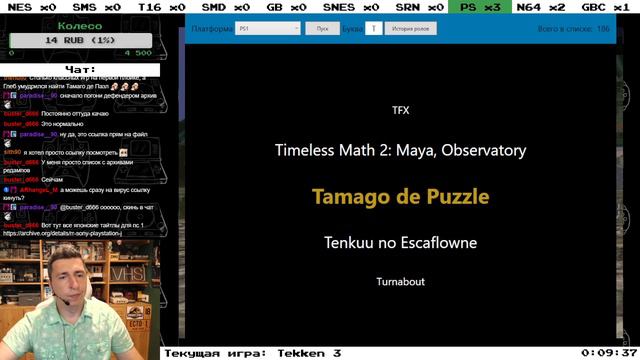Click the highlighted Tamago de Puzzle title
The height and width of the screenshot is (360, 640).
[400, 196]
